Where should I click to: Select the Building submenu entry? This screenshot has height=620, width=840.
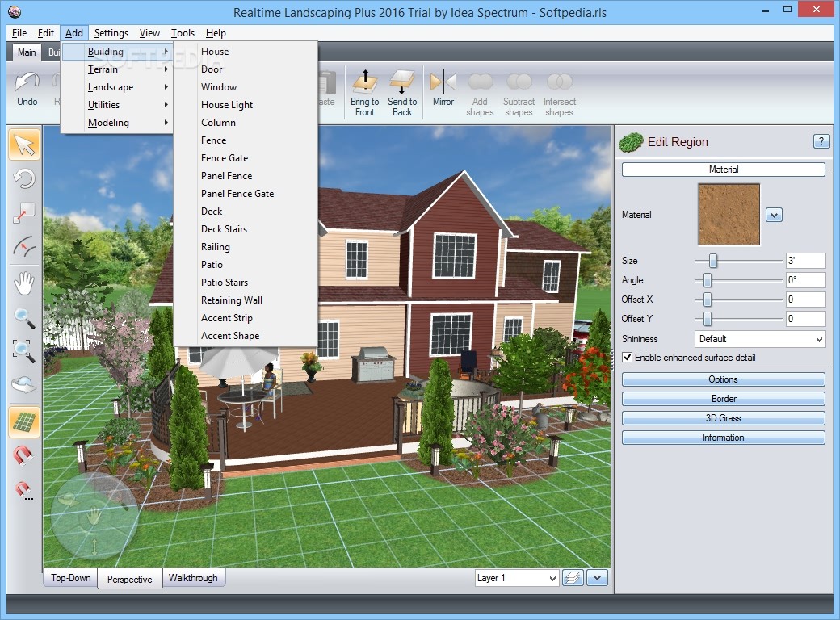(x=116, y=52)
